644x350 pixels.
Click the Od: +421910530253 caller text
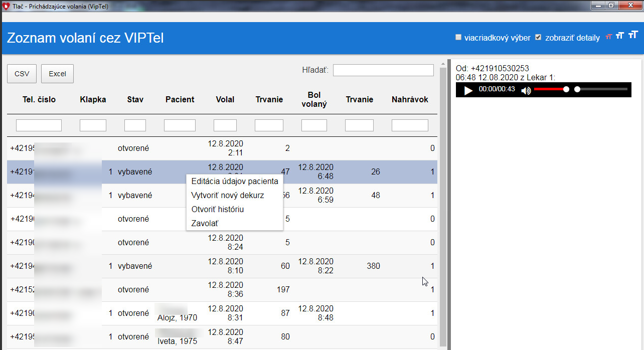[493, 68]
